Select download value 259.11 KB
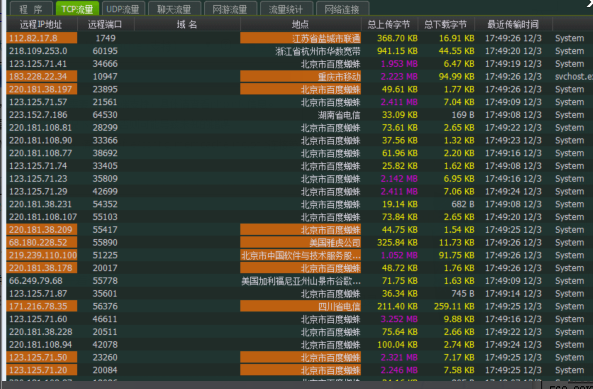The height and width of the screenshot is (389, 593). coord(454,306)
